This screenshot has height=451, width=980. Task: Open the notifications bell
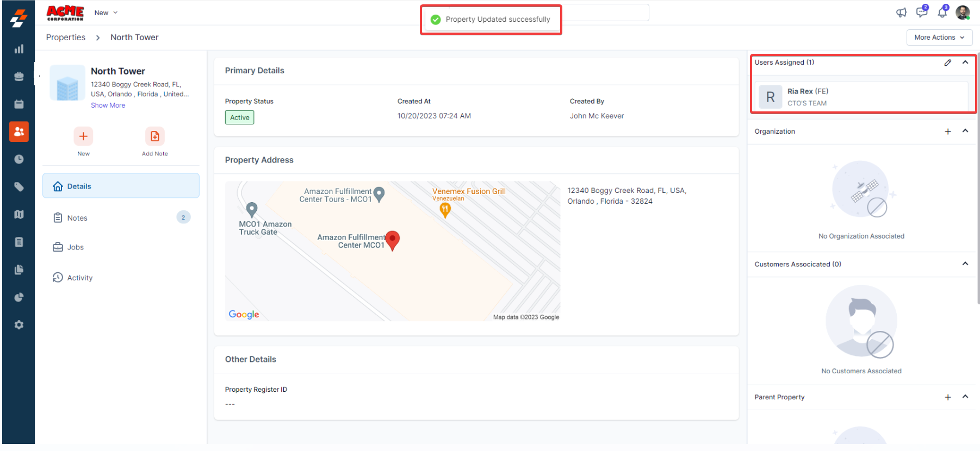pos(942,12)
